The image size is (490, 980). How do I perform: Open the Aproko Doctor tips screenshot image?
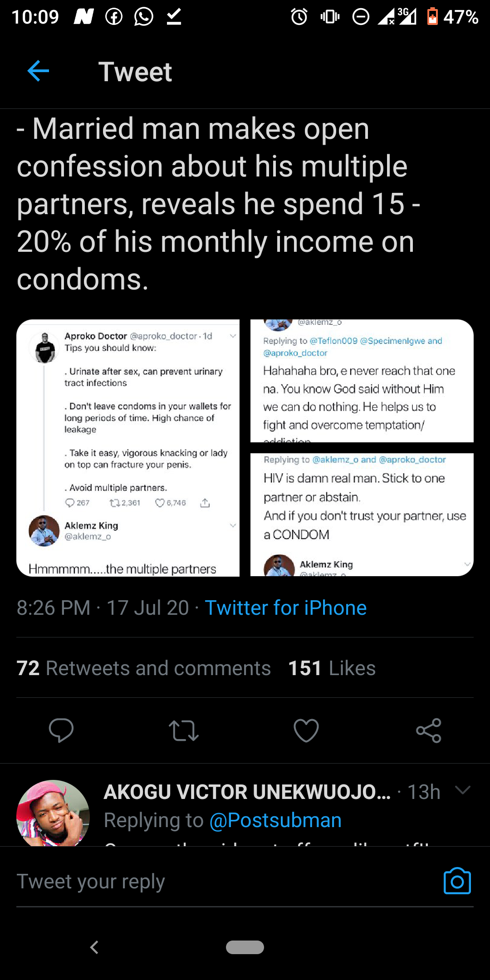click(128, 448)
